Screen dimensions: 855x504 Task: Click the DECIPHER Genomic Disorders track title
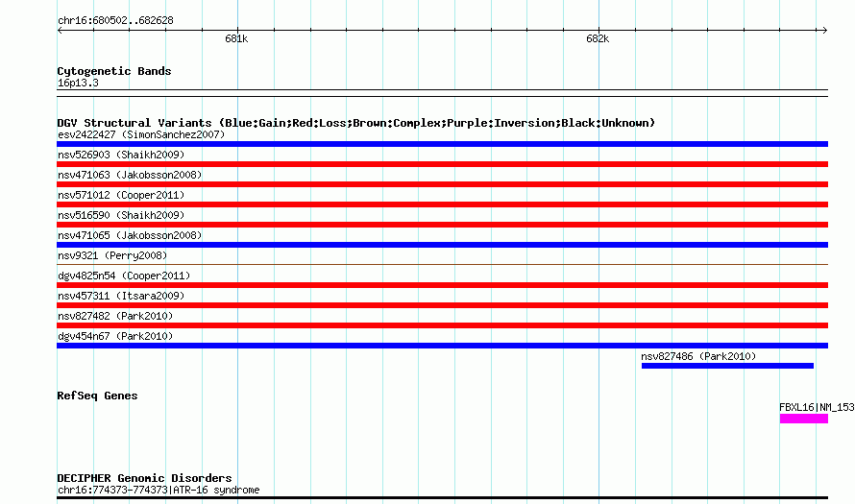pos(144,478)
